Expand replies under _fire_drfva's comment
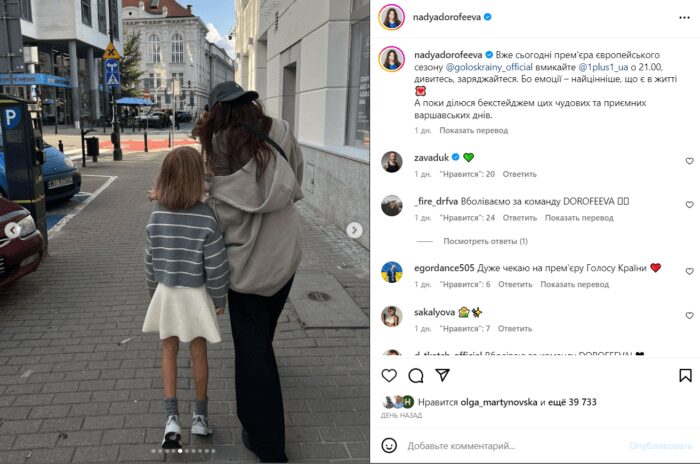This screenshot has height=464, width=700. tap(485, 241)
